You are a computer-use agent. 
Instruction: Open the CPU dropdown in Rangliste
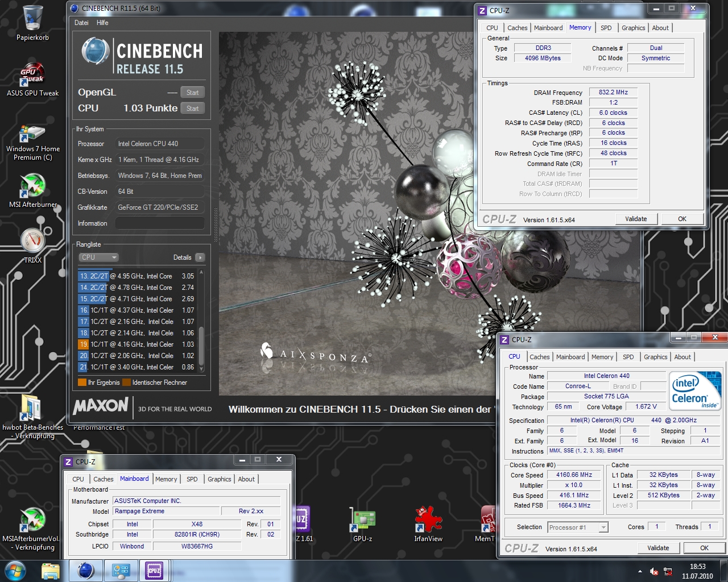(x=98, y=257)
